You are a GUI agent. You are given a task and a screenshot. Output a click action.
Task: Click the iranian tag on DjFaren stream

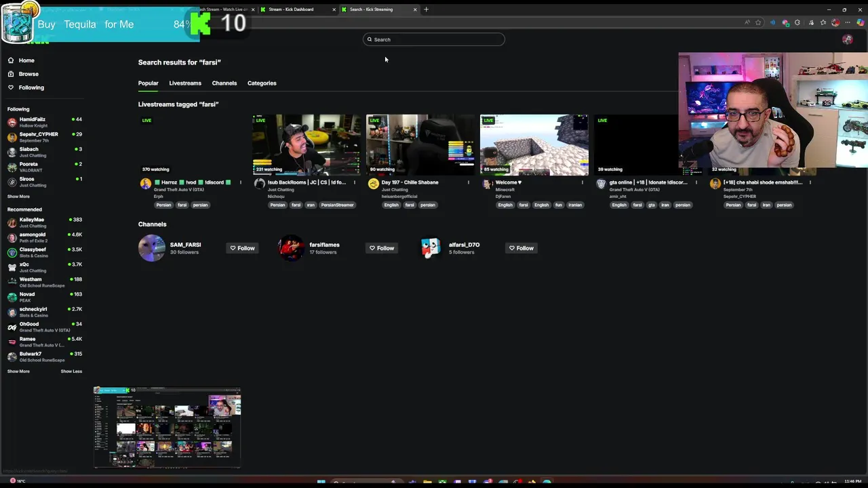[575, 205]
